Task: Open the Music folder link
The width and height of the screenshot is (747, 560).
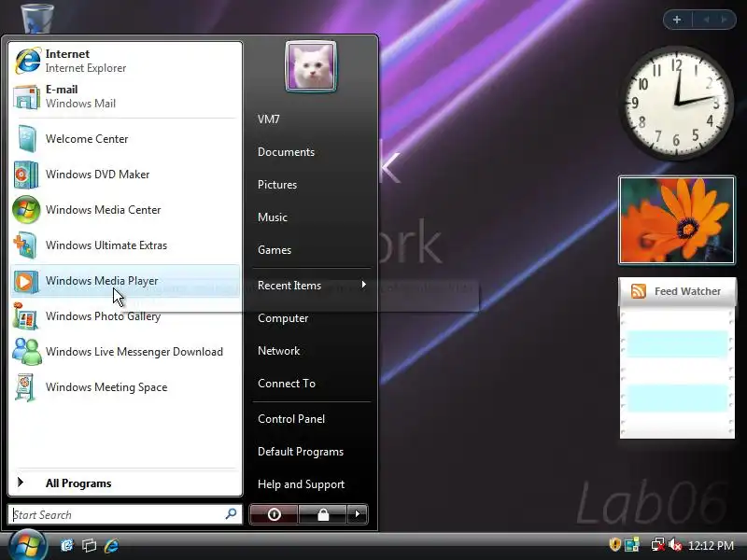Action: pos(273,217)
